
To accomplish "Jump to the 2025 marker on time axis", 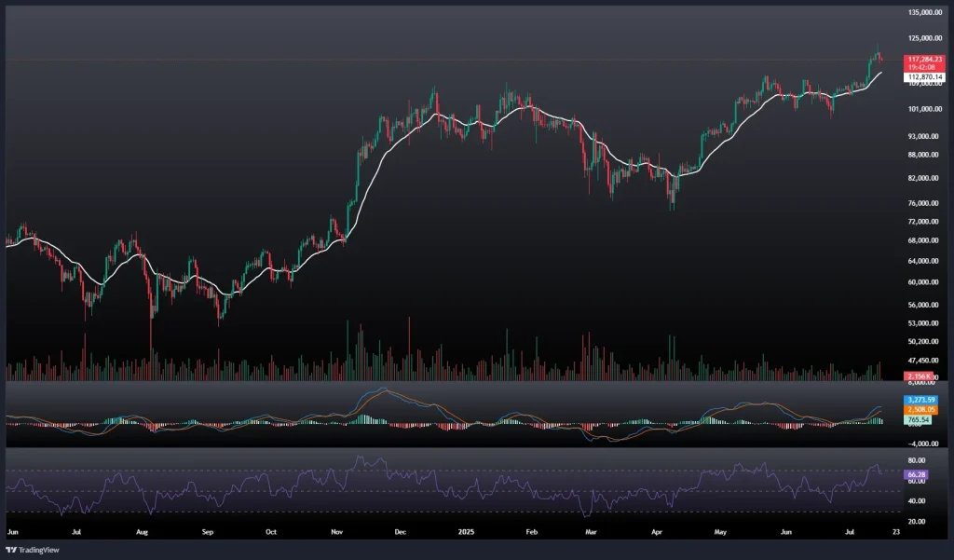I will (465, 531).
